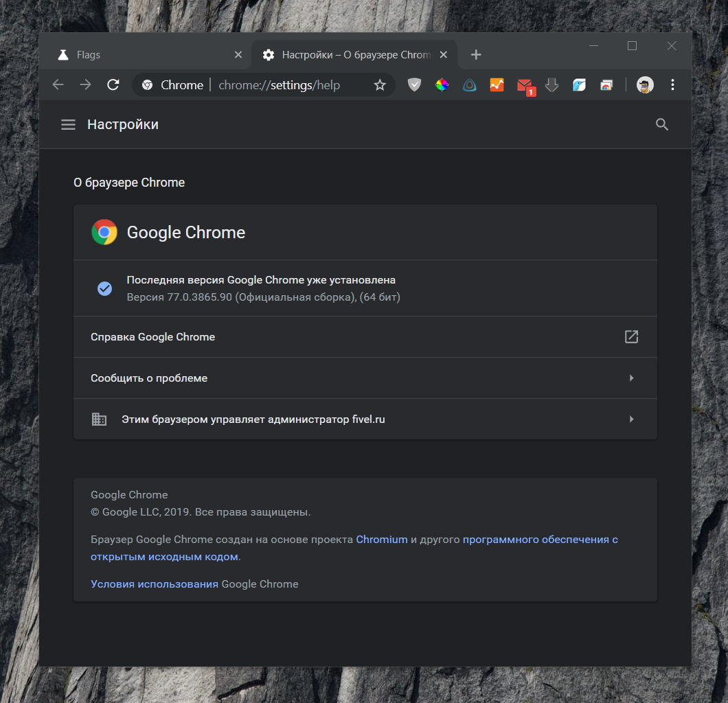Open the open-source software link
Viewport: 728px width, 703px height.
click(x=354, y=548)
